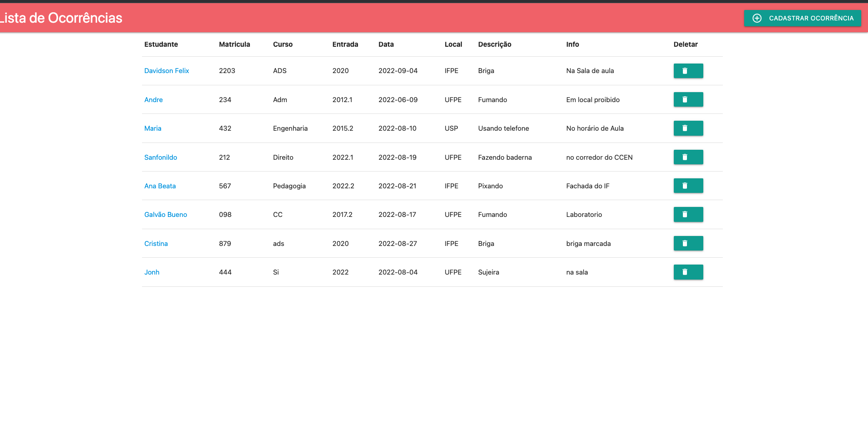
Task: Delete Cristina's Briga occurrence
Action: coord(688,243)
